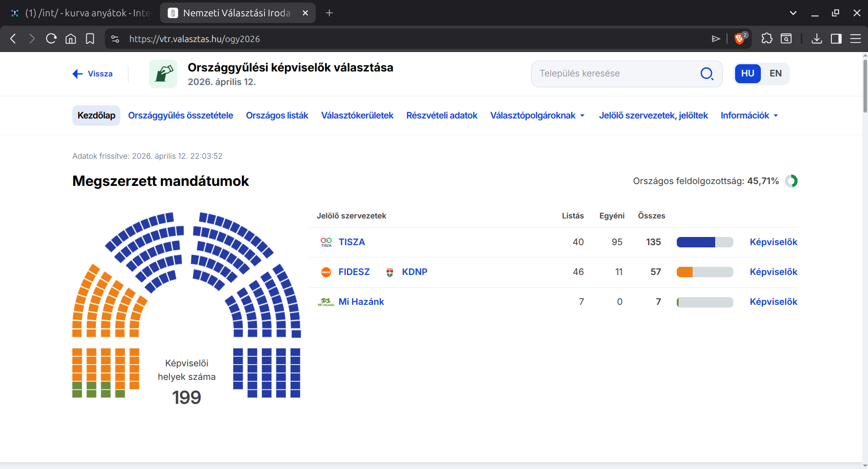Select the Kezdőlap tab
Viewport: 868px width, 469px height.
pos(96,116)
